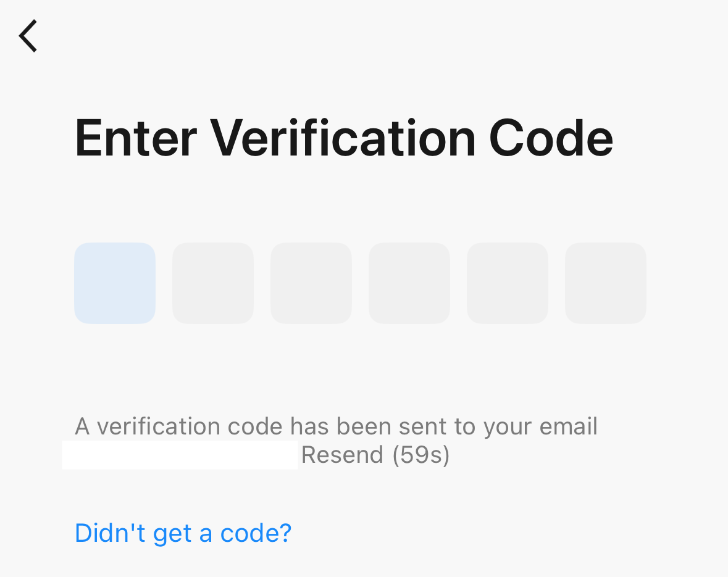
Task: Tap the last empty code box
Action: tap(606, 283)
